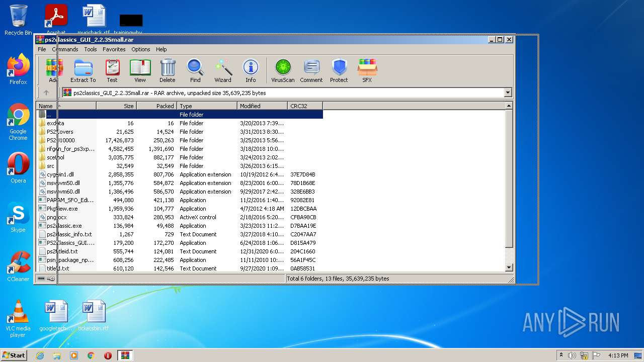Select ps2classic_info.txt file

tap(180, 234)
